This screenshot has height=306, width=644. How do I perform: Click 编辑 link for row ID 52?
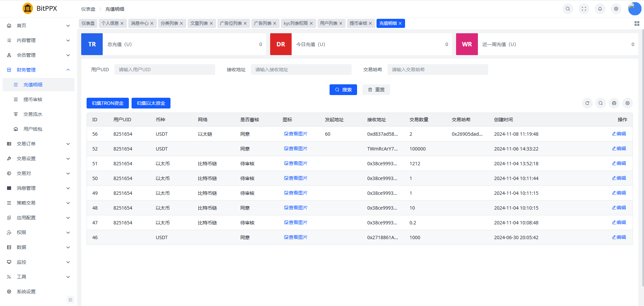coord(619,148)
